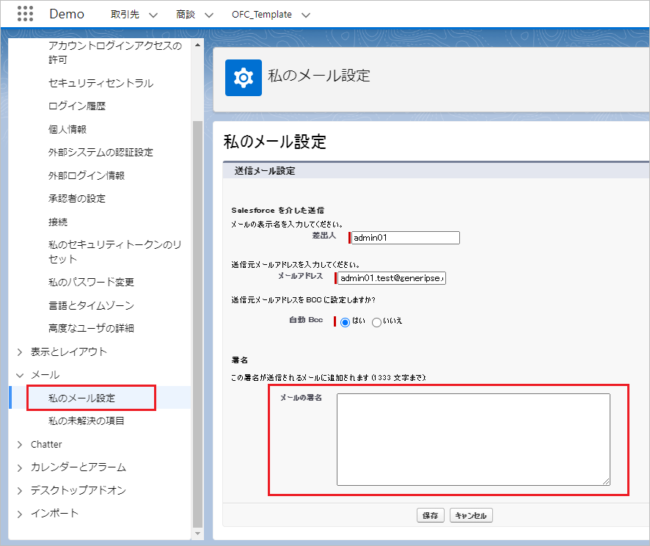Click the Demo app name

click(x=67, y=14)
